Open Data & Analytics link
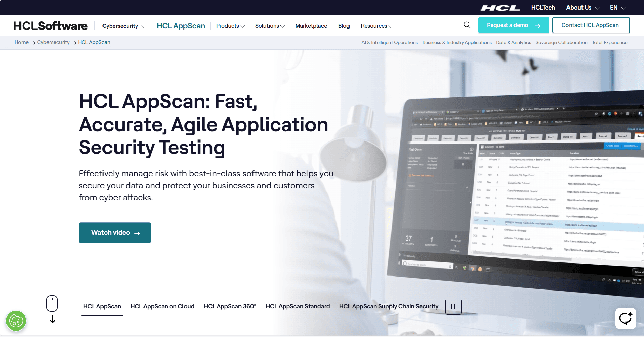The image size is (644, 337). (x=513, y=43)
